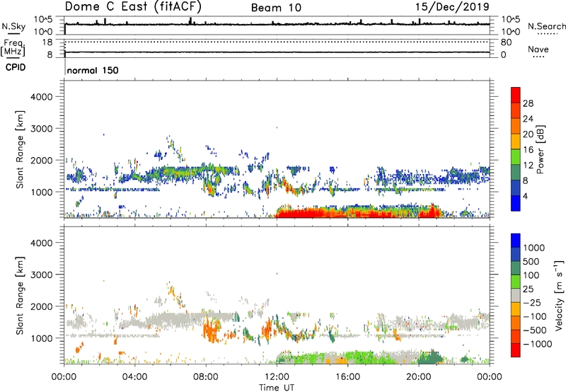Click the '16:00' time tick label
Image resolution: width=566 pixels, height=392 pixels.
click(x=347, y=377)
